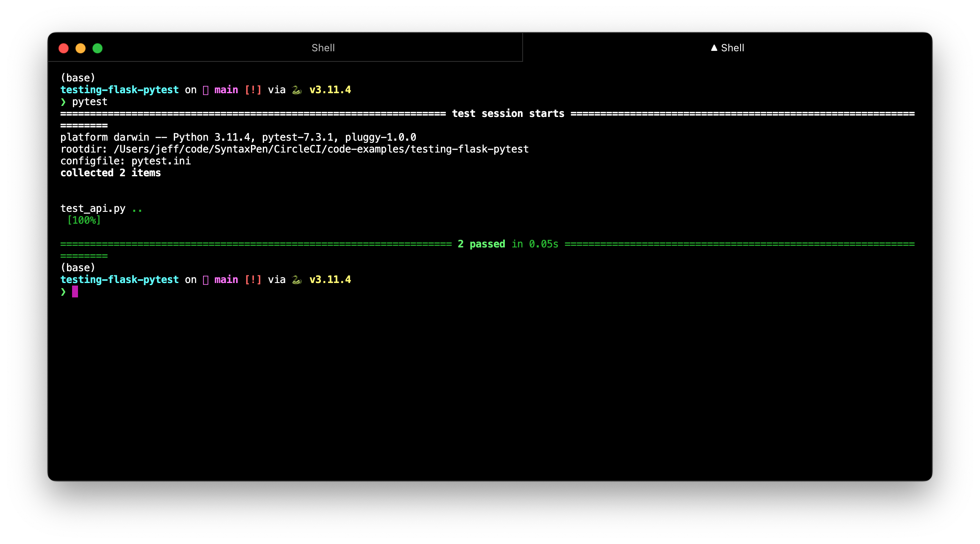
Task: Click the green zoom window button
Action: [x=97, y=48]
